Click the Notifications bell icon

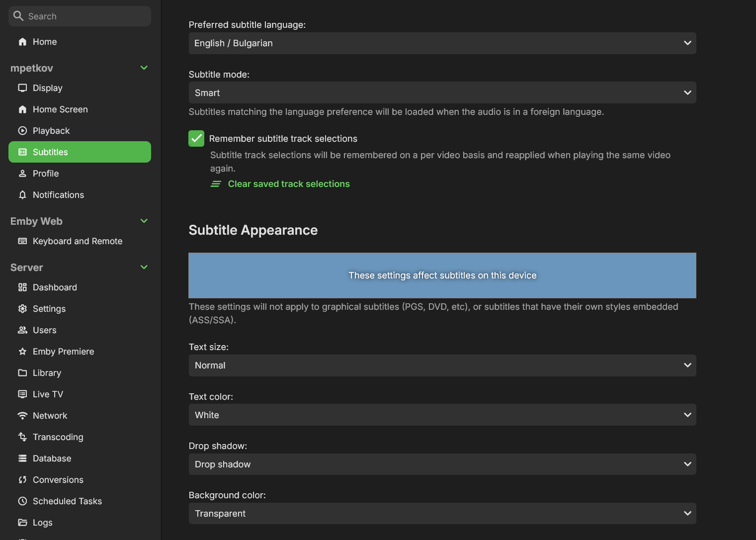tap(22, 195)
